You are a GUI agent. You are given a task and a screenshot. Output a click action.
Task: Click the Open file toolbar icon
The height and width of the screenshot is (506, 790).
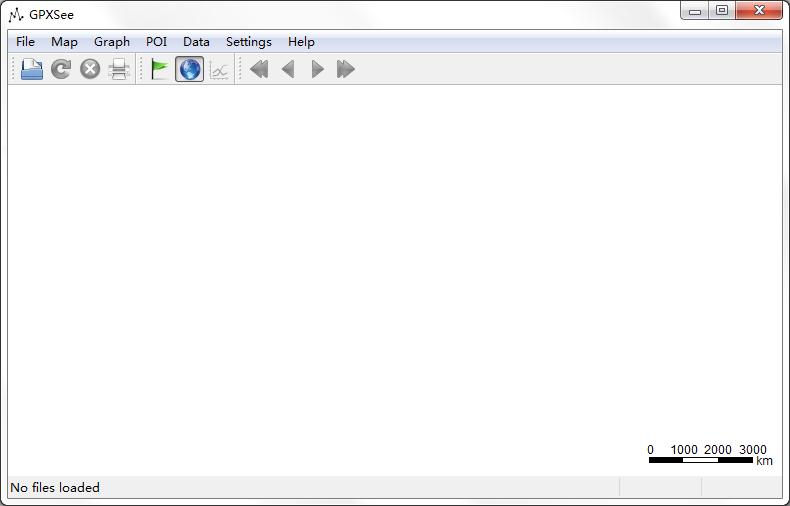[32, 69]
